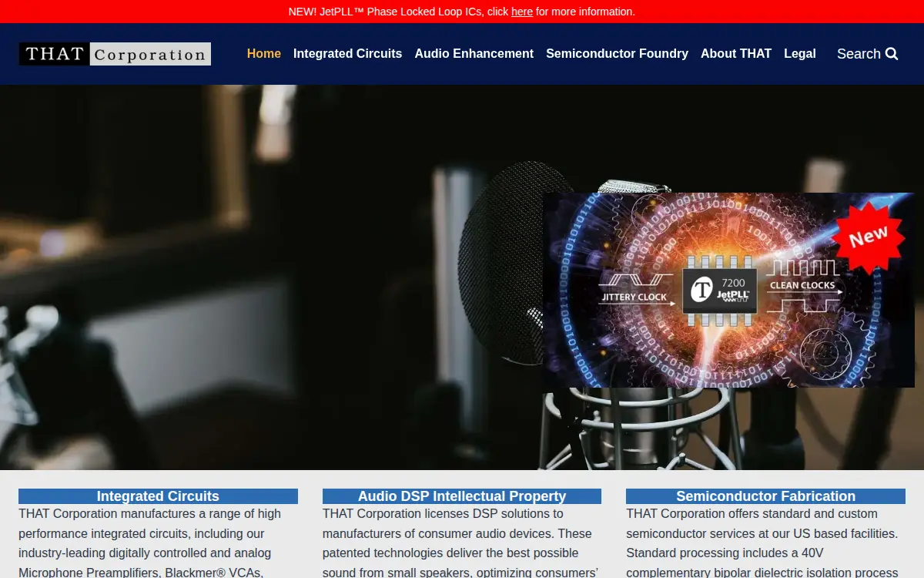Image resolution: width=924 pixels, height=578 pixels.
Task: Click the Audio DSP Intellectual Property heading
Action: click(462, 496)
